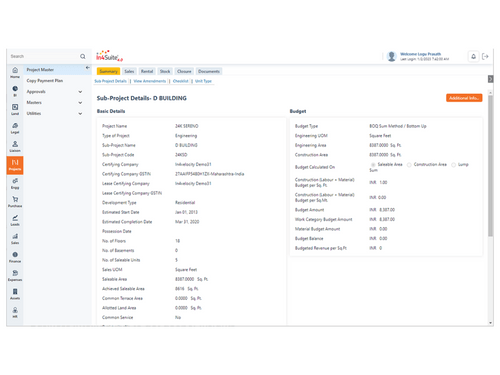Open the Leads module icon

click(x=15, y=220)
